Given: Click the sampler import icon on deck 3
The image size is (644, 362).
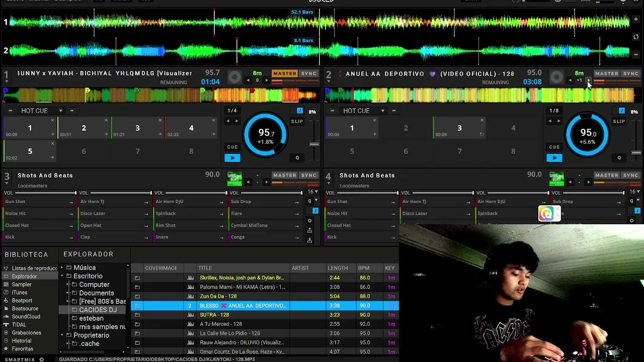Looking at the screenshot, I should 309,240.
